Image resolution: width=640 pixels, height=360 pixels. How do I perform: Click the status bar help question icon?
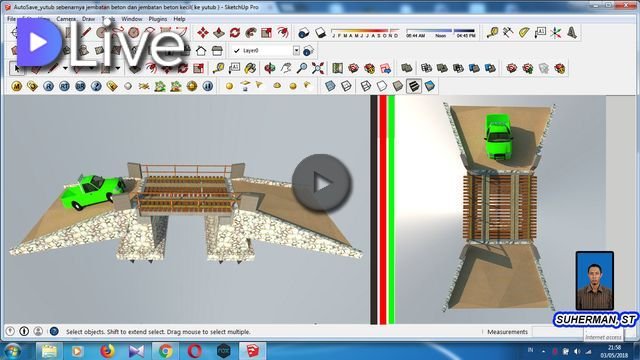pos(53,331)
